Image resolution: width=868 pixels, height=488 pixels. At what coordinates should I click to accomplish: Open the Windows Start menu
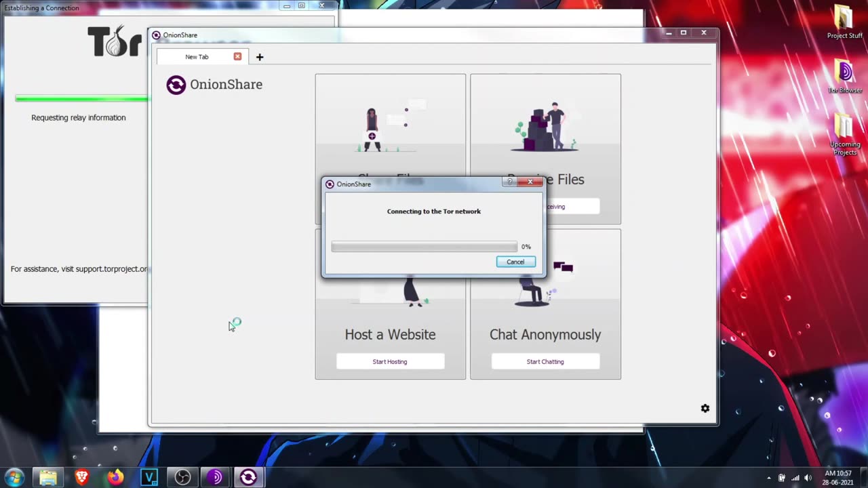(14, 477)
